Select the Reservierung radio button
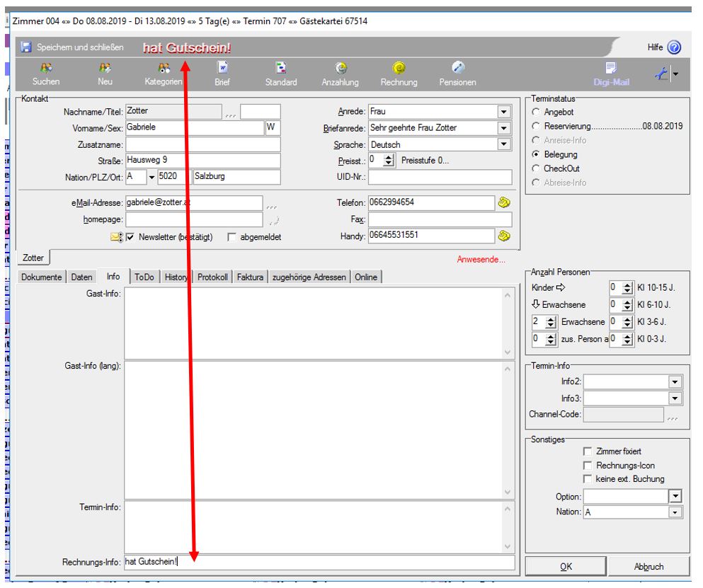The height and width of the screenshot is (588, 703). click(x=536, y=126)
